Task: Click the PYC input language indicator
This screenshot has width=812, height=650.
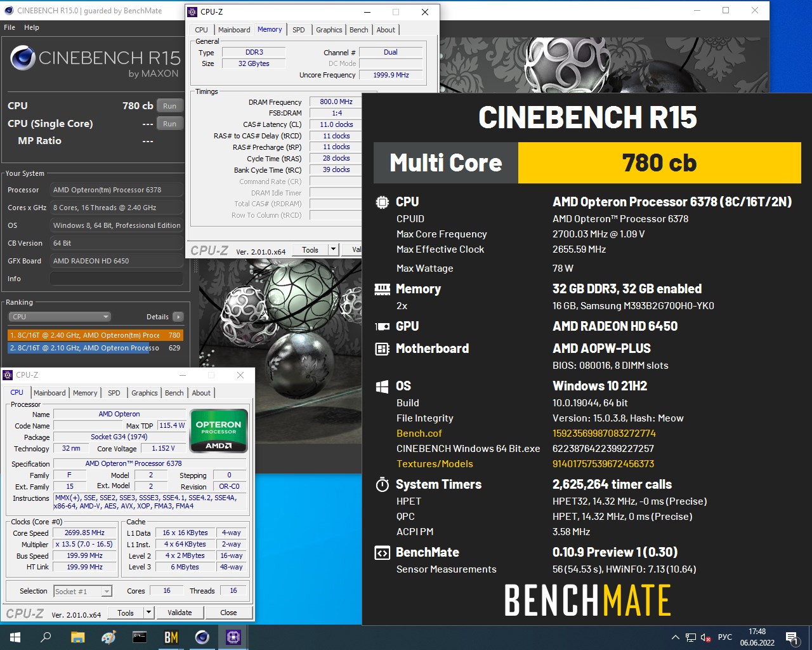Action: coord(724,637)
